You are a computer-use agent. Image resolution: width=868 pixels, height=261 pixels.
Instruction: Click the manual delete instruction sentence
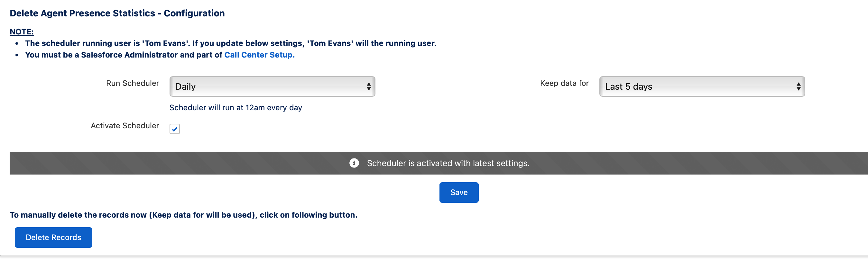[183, 215]
